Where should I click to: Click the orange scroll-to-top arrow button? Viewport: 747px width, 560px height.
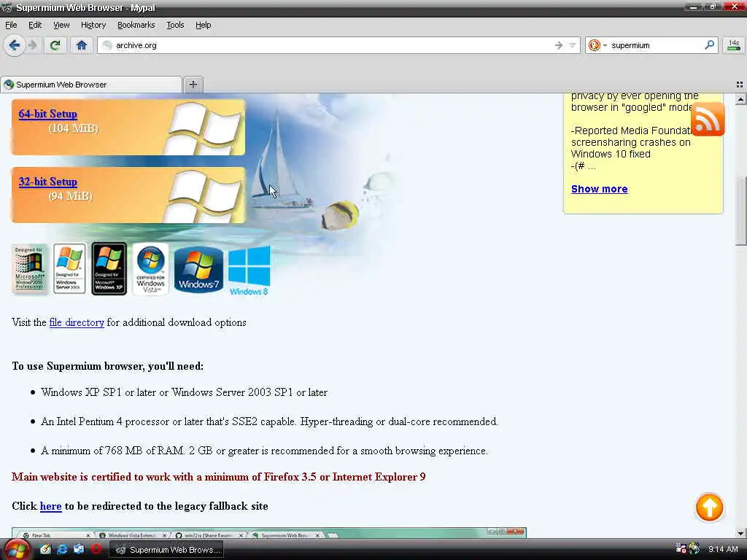pyautogui.click(x=709, y=507)
